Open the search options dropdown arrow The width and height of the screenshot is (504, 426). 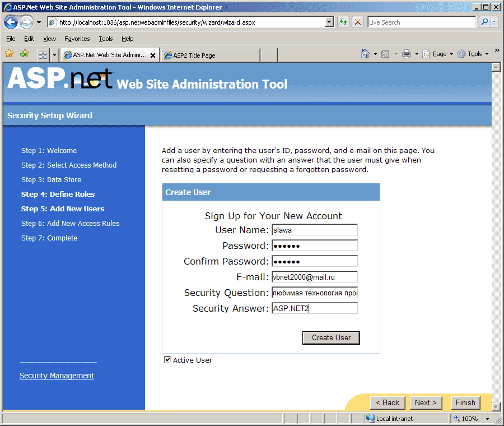pyautogui.click(x=494, y=22)
